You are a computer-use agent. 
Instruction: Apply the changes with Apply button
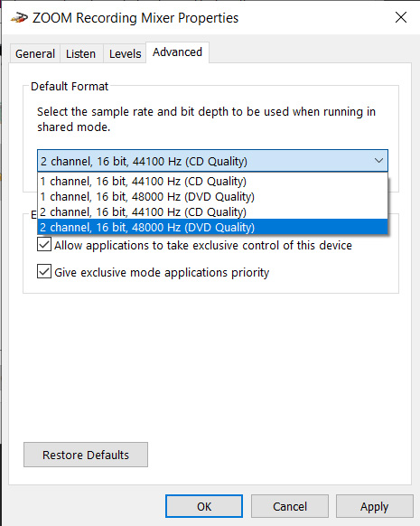[x=375, y=506]
